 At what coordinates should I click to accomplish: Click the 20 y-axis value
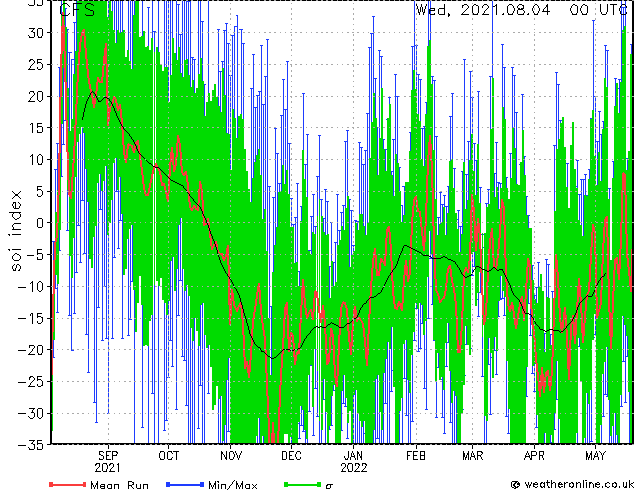coord(36,97)
